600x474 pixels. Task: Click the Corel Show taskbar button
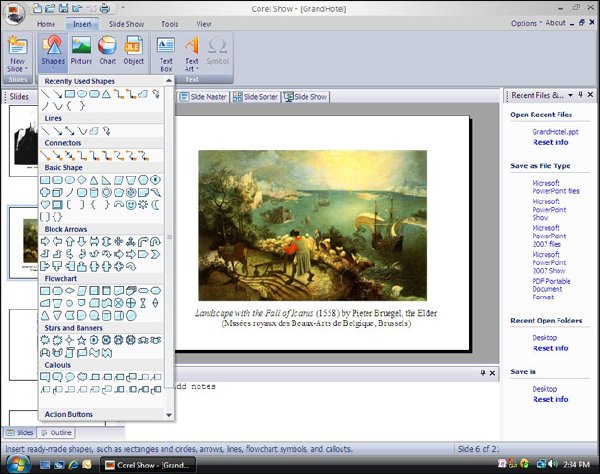(148, 465)
